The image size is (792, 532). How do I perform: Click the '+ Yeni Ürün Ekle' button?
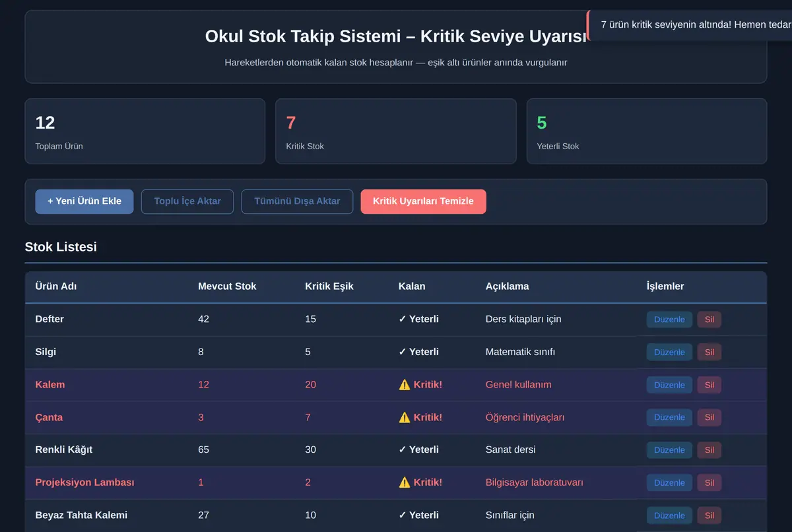click(x=84, y=201)
